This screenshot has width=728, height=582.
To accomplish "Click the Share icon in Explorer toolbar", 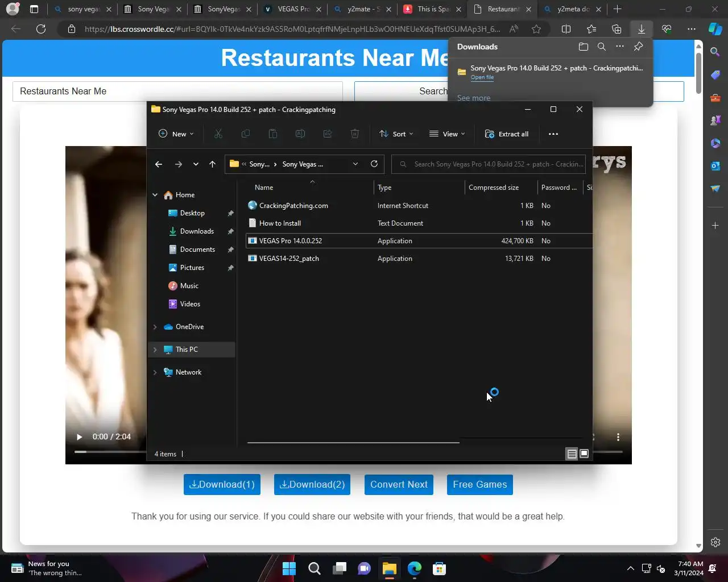I will tap(328, 134).
